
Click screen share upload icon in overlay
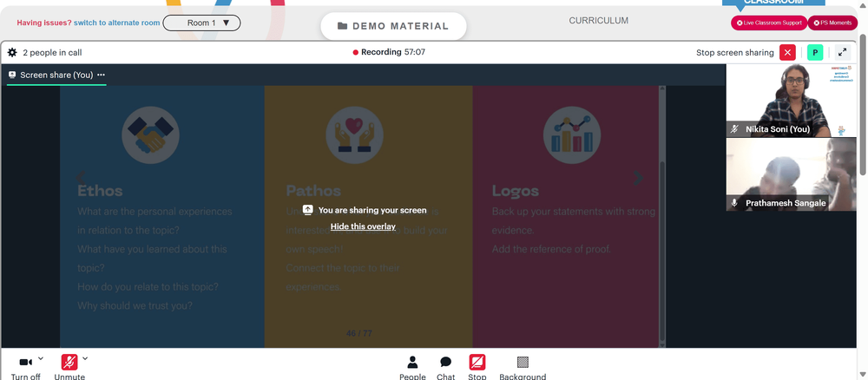[x=308, y=210]
